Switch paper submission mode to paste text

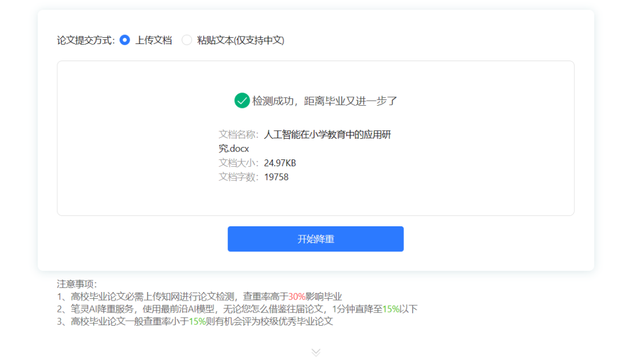click(187, 40)
